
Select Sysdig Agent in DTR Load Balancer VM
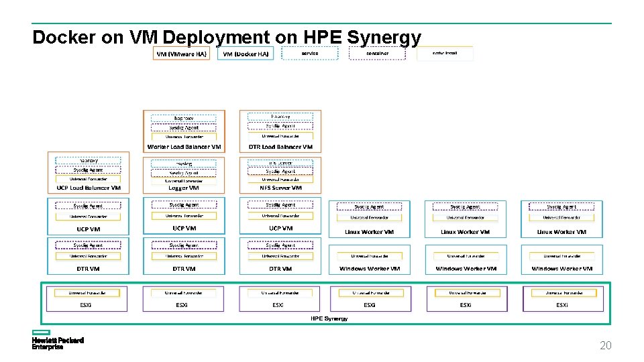[280, 126]
